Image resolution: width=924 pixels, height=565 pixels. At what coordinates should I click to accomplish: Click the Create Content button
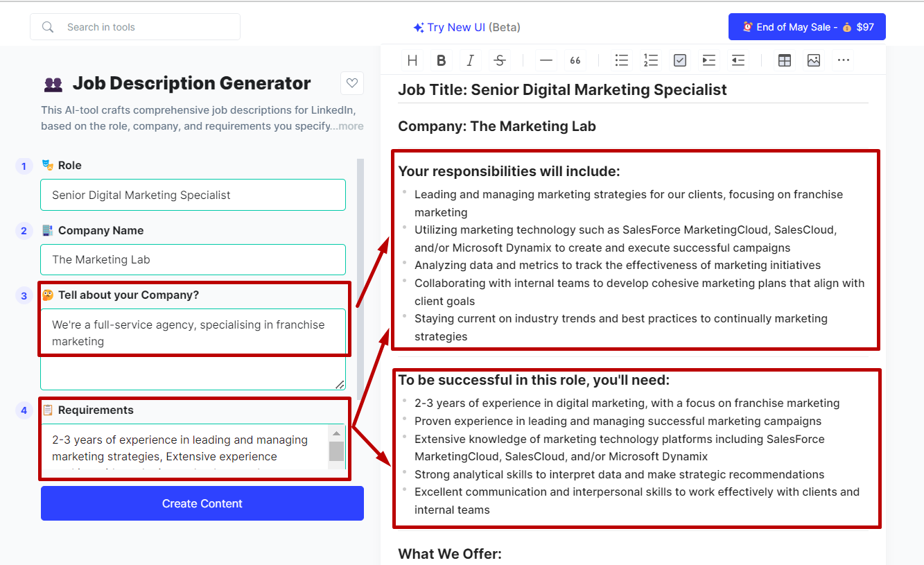tap(202, 503)
